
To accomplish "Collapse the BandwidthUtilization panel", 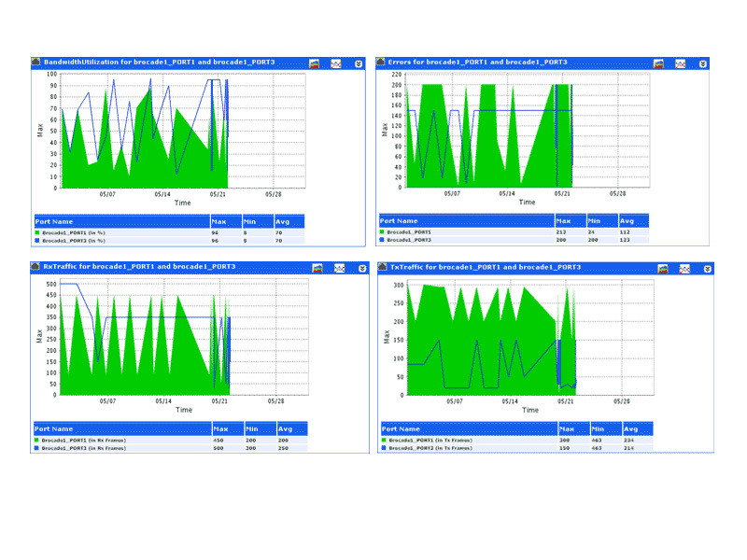I will click(359, 63).
